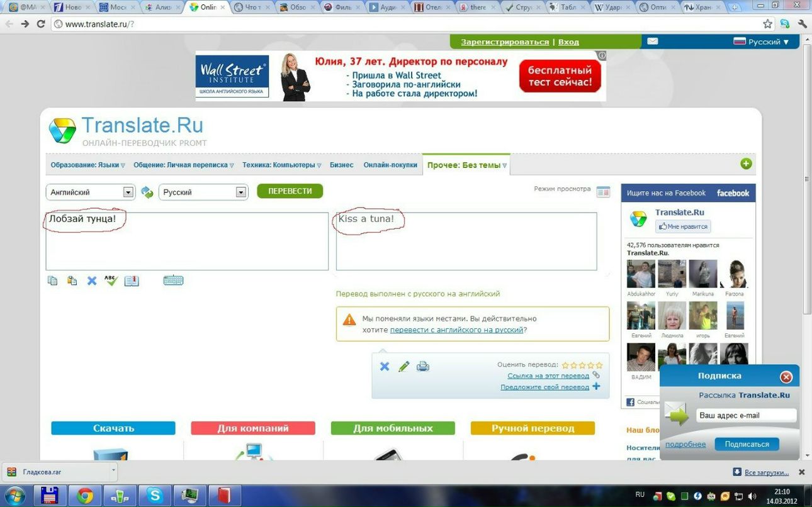Click the copy icon below source text
Viewport: 812px width, 507px height.
click(x=52, y=281)
